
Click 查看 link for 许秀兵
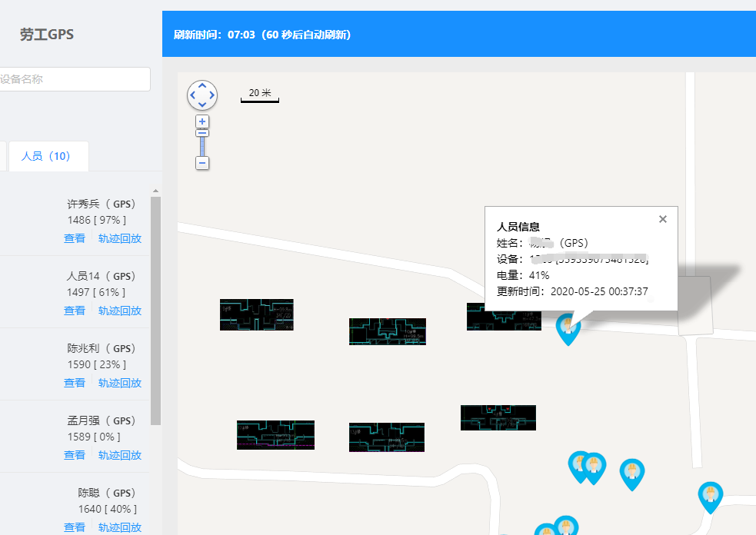click(75, 238)
